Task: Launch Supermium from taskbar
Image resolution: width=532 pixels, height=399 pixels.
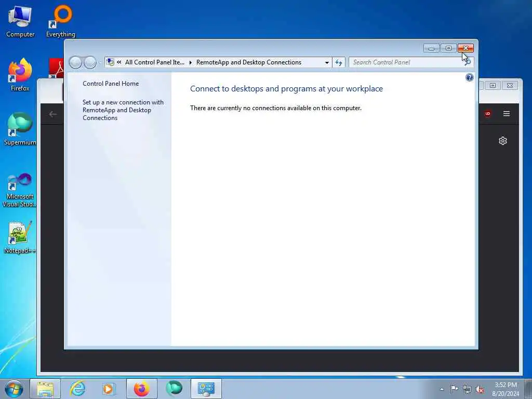Action: (x=174, y=389)
